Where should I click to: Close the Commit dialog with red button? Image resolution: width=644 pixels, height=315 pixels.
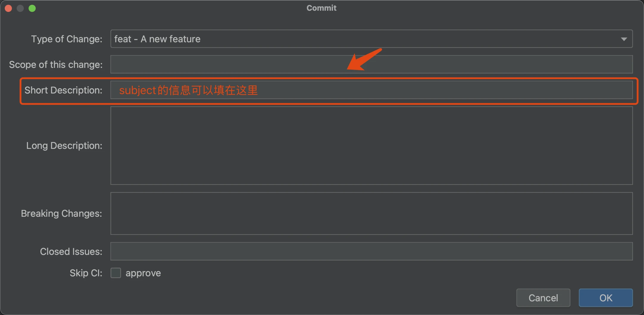pyautogui.click(x=8, y=8)
